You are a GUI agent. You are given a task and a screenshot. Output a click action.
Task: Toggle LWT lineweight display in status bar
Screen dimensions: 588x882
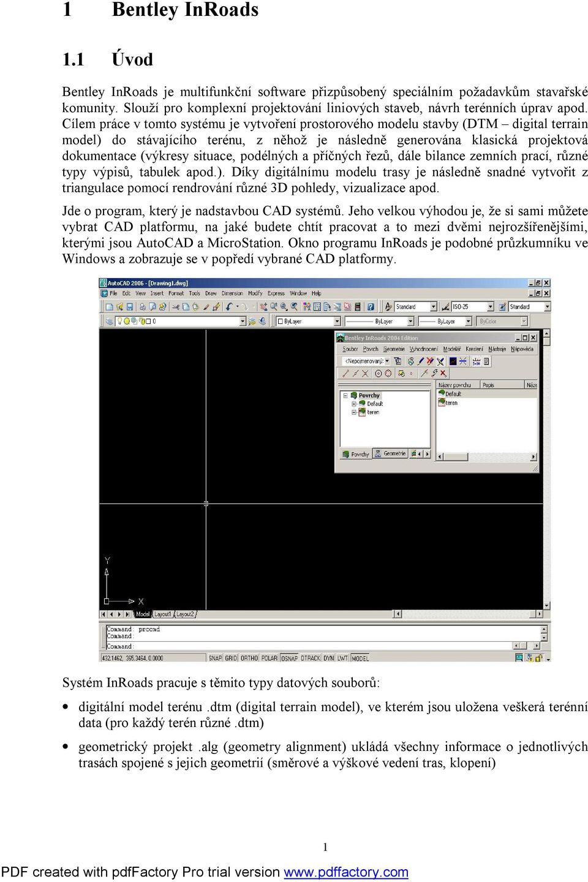coord(342,658)
